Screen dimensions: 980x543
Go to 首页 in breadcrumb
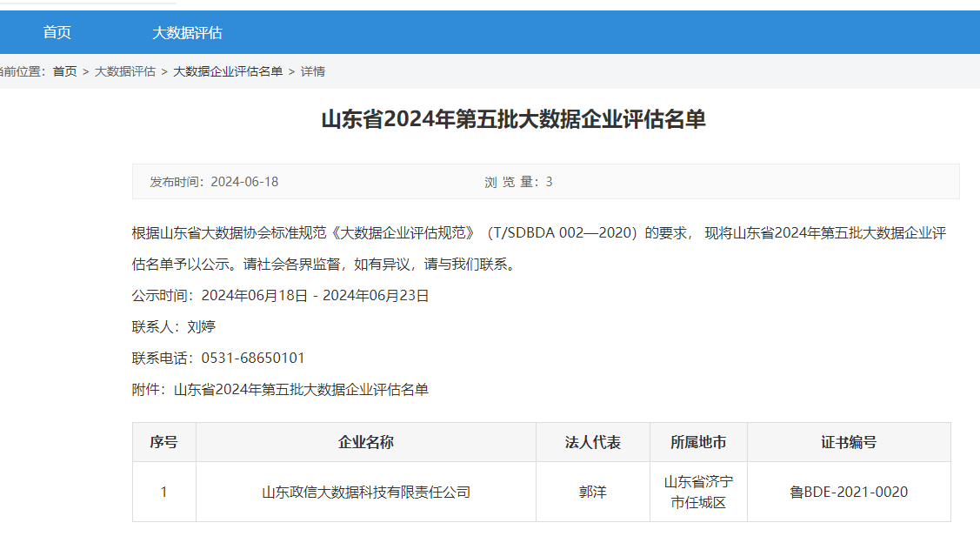click(x=64, y=71)
